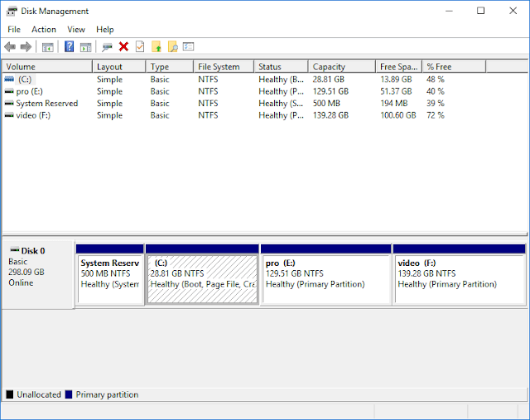
Task: Click the checklist settings toolbar icon
Action: tap(188, 46)
